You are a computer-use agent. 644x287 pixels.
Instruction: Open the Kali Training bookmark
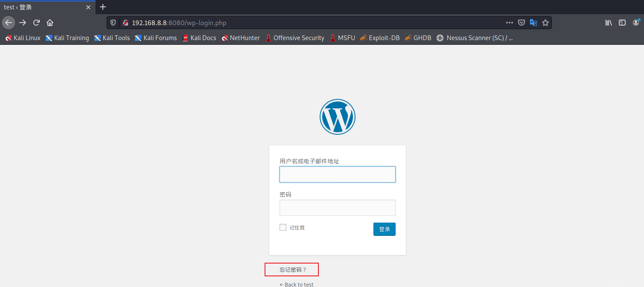point(67,38)
